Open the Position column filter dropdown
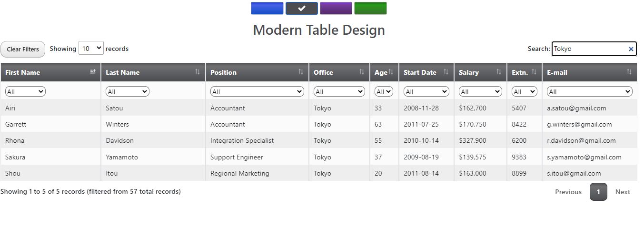Viewport: 644px width, 237px height. (x=257, y=92)
